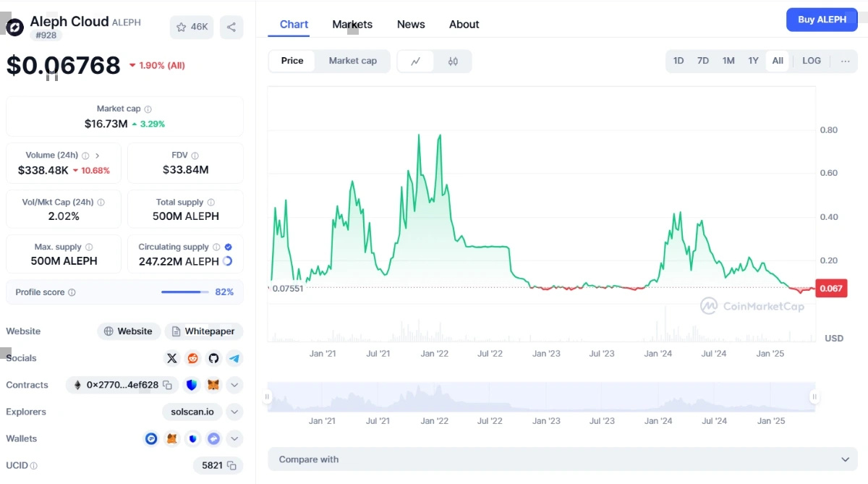The width and height of the screenshot is (868, 484).
Task: Click the info icon next to Max. supply
Action: point(88,247)
